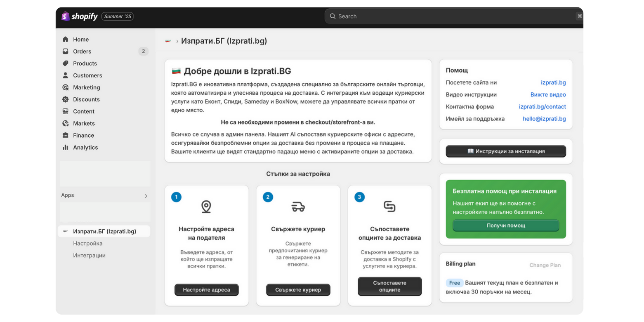Open the Интеграции submenu item
The width and height of the screenshot is (644, 322).
(x=89, y=256)
